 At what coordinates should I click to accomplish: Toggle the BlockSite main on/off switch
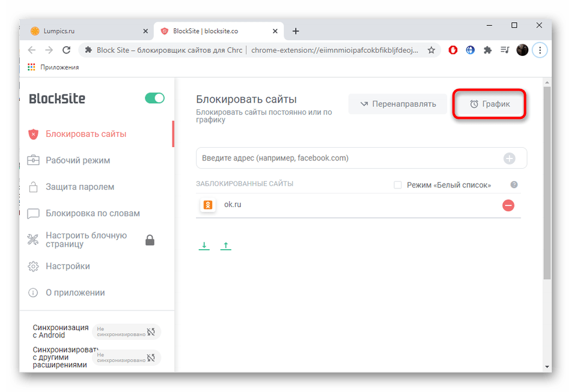tap(154, 98)
